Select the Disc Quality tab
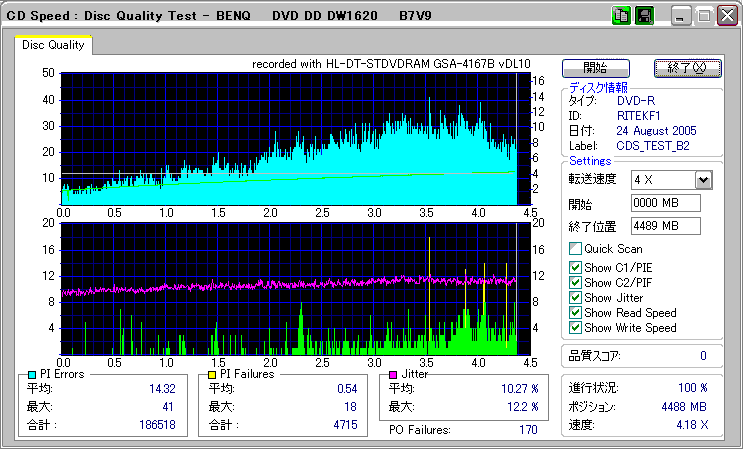This screenshot has width=743, height=449. click(53, 45)
